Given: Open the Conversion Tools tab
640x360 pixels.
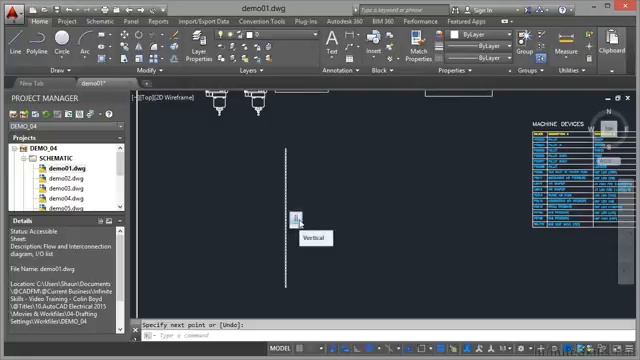Looking at the screenshot, I should click(x=262, y=21).
